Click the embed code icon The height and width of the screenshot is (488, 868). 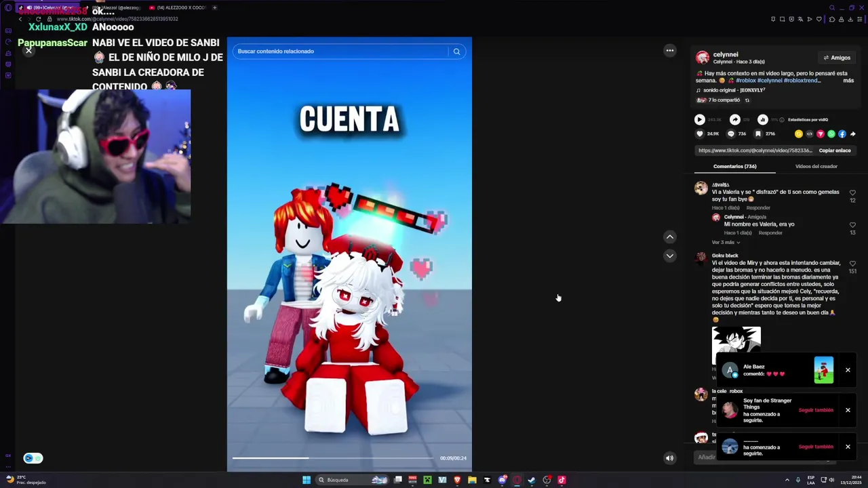[809, 134]
